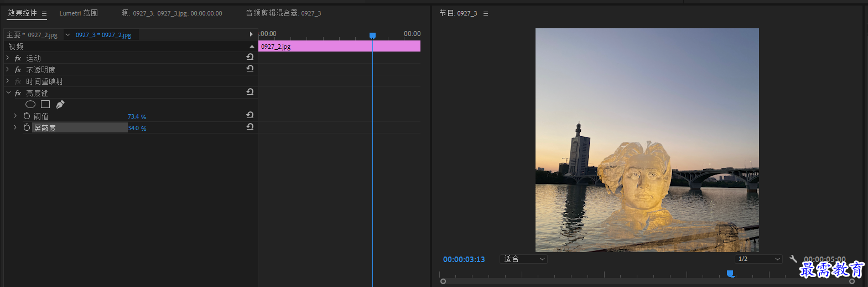This screenshot has width=868, height=287.
Task: Toggle the animation stopwatch for 屏蔽度
Action: pyautogui.click(x=27, y=127)
